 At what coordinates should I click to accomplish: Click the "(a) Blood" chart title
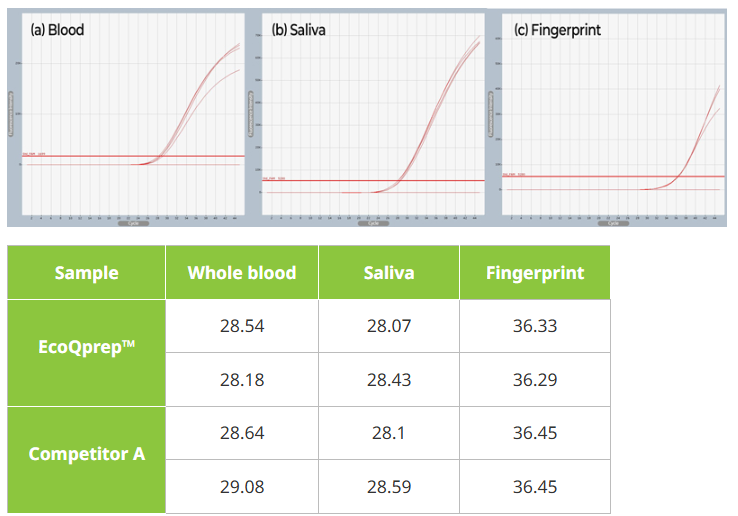point(58,30)
